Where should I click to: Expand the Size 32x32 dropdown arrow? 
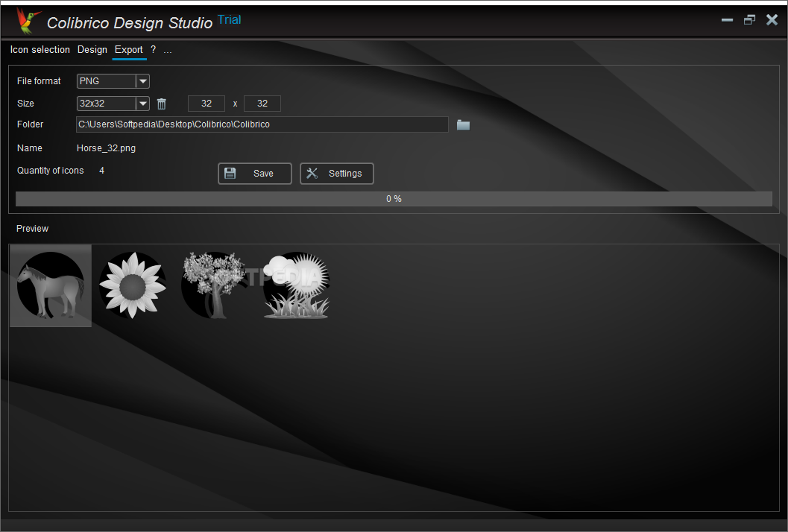point(142,104)
